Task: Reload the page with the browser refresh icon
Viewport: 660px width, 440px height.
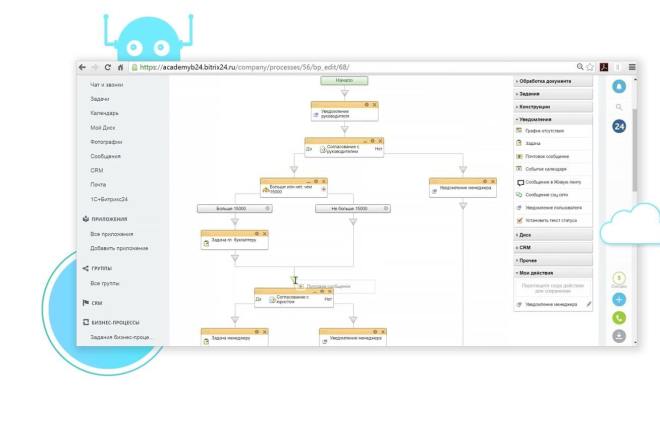Action: point(108,67)
